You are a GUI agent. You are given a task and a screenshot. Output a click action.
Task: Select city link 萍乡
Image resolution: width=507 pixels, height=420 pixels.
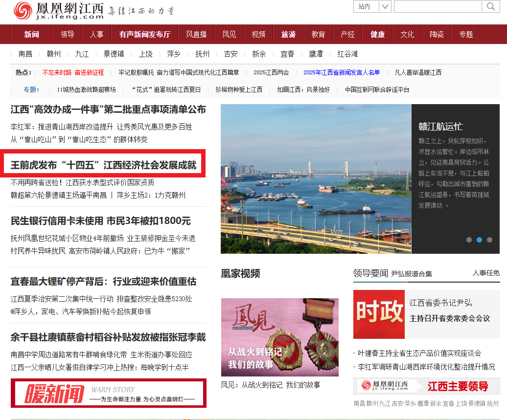click(174, 54)
